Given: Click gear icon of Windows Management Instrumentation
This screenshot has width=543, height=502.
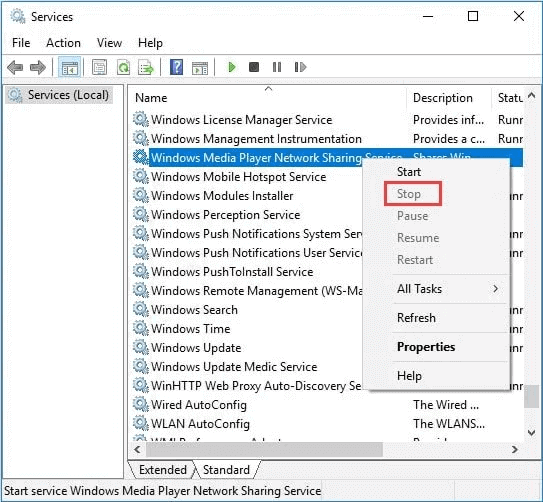Looking at the screenshot, I should pos(141,138).
